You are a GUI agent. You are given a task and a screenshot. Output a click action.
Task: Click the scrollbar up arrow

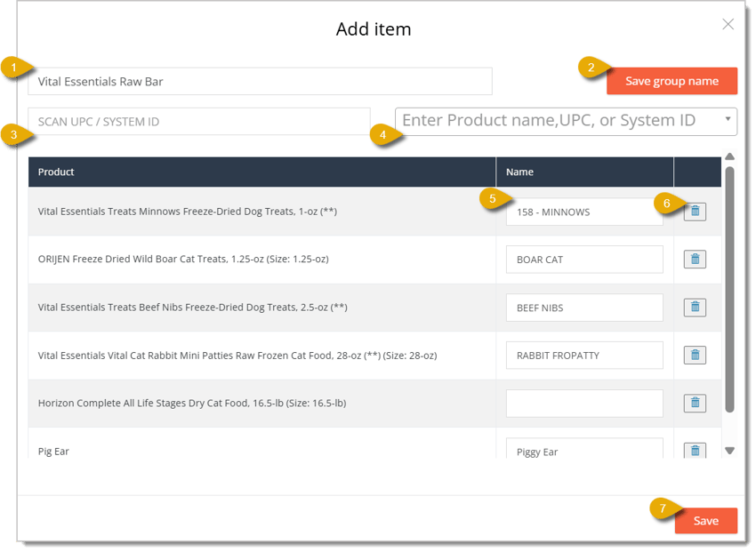729,156
